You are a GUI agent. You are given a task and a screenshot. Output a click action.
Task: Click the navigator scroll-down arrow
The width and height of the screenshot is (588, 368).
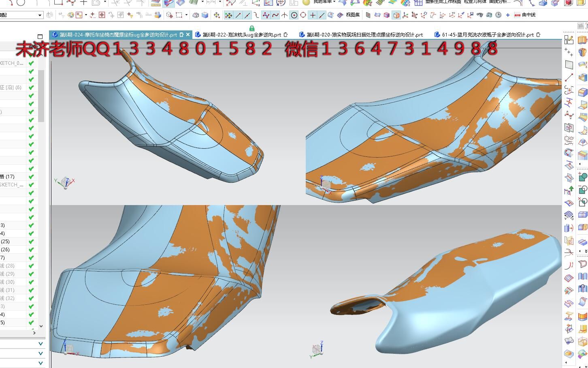[x=41, y=325]
